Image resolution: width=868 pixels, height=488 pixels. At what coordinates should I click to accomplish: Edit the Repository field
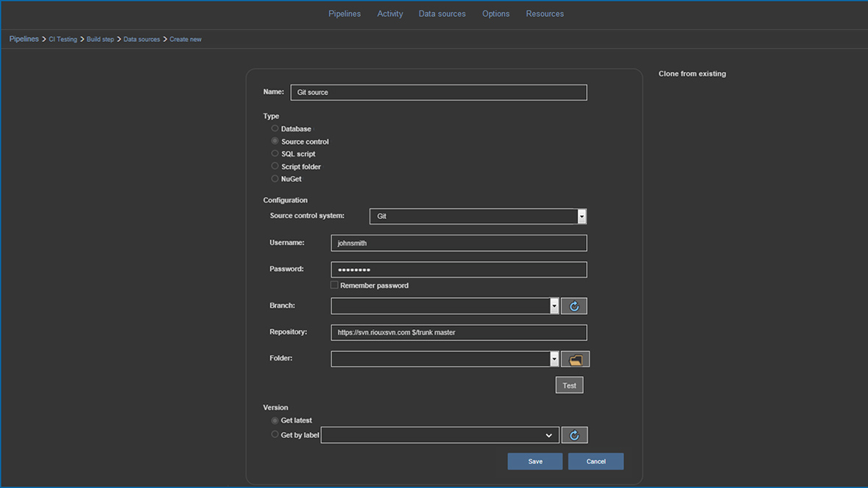click(x=458, y=332)
